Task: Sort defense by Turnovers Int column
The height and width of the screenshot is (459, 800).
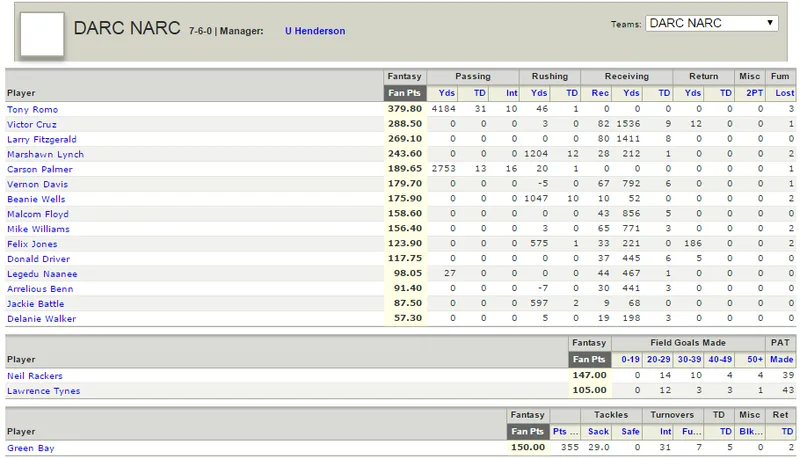Action: click(x=665, y=431)
